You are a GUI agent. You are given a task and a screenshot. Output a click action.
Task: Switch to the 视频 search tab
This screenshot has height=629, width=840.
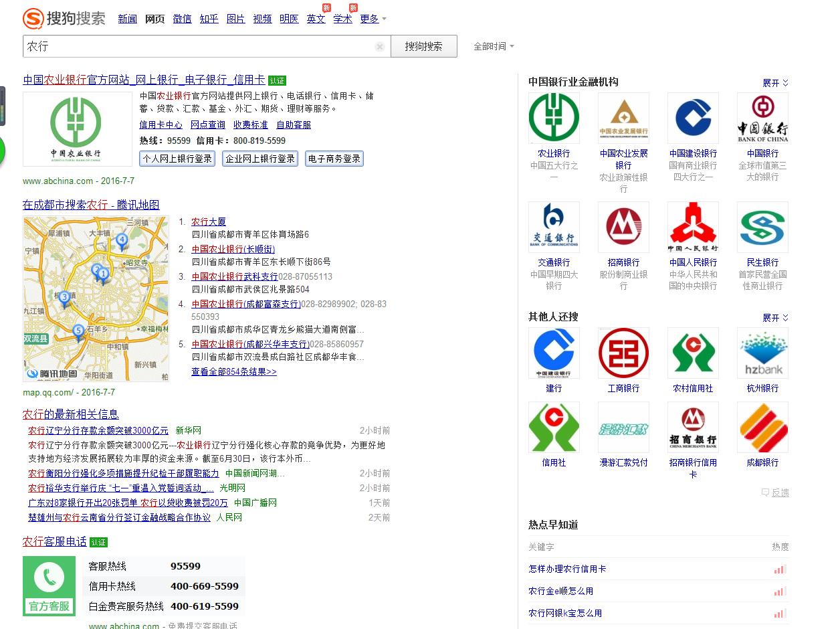(263, 19)
